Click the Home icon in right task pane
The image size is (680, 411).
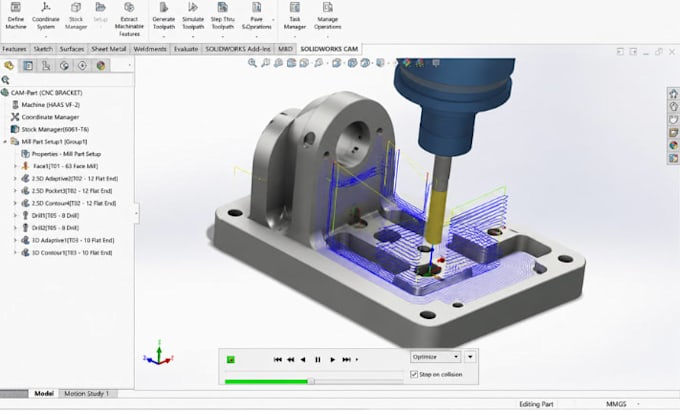(x=673, y=93)
